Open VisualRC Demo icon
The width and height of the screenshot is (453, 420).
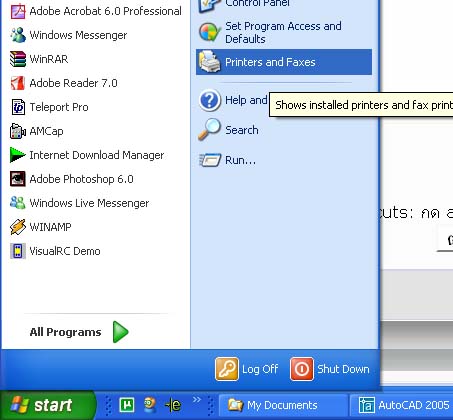[x=18, y=251]
